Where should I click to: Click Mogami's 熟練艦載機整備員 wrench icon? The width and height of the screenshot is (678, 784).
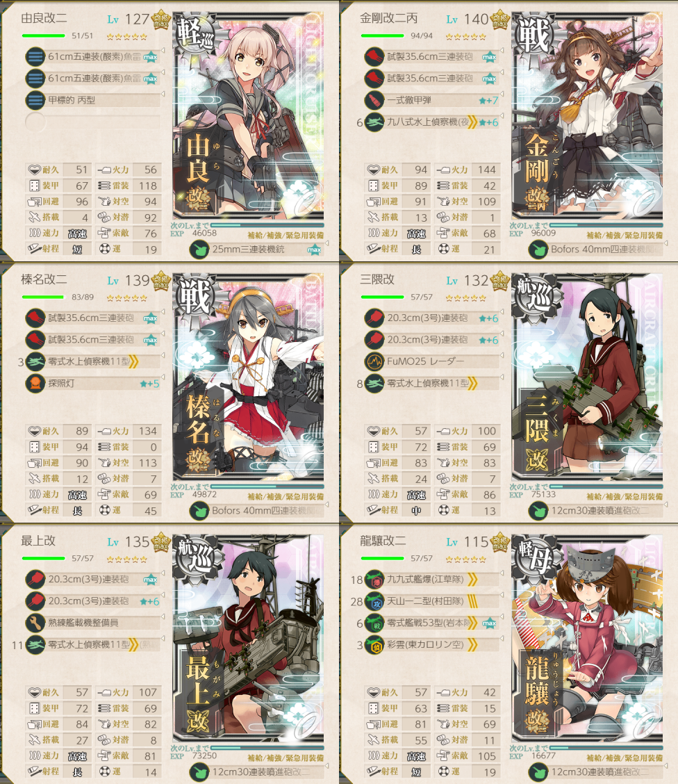35,623
